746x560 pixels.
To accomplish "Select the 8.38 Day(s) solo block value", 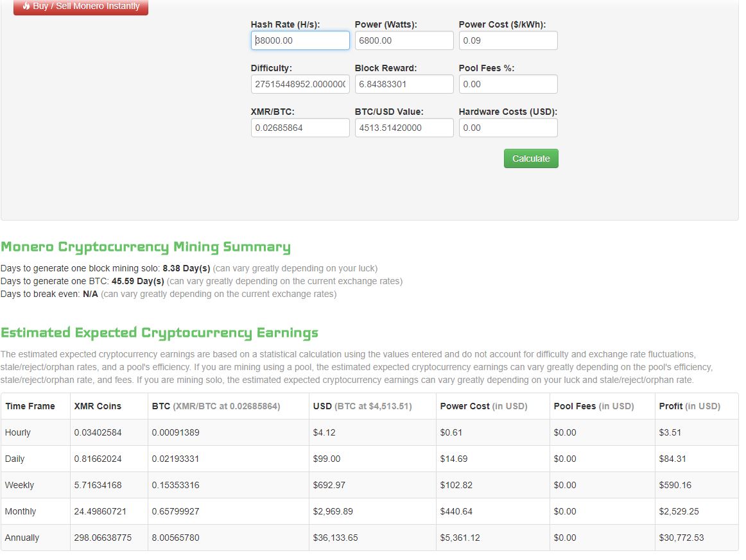I will point(186,268).
